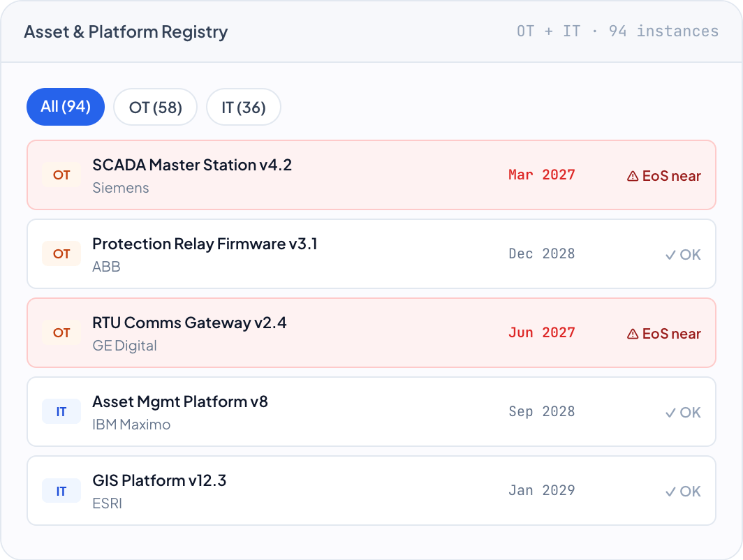Open the RTU Comms Gateway v2.4 row

click(x=371, y=332)
